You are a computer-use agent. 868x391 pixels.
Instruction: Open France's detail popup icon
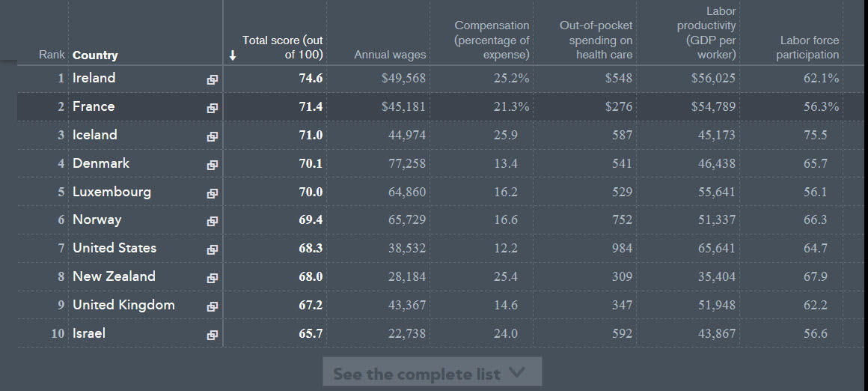[x=213, y=108]
